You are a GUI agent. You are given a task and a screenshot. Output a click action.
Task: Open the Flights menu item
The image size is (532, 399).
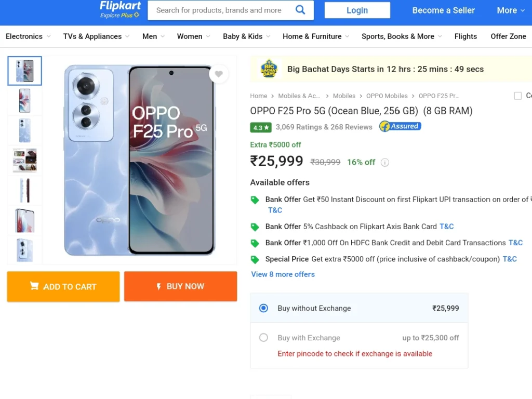tap(465, 36)
